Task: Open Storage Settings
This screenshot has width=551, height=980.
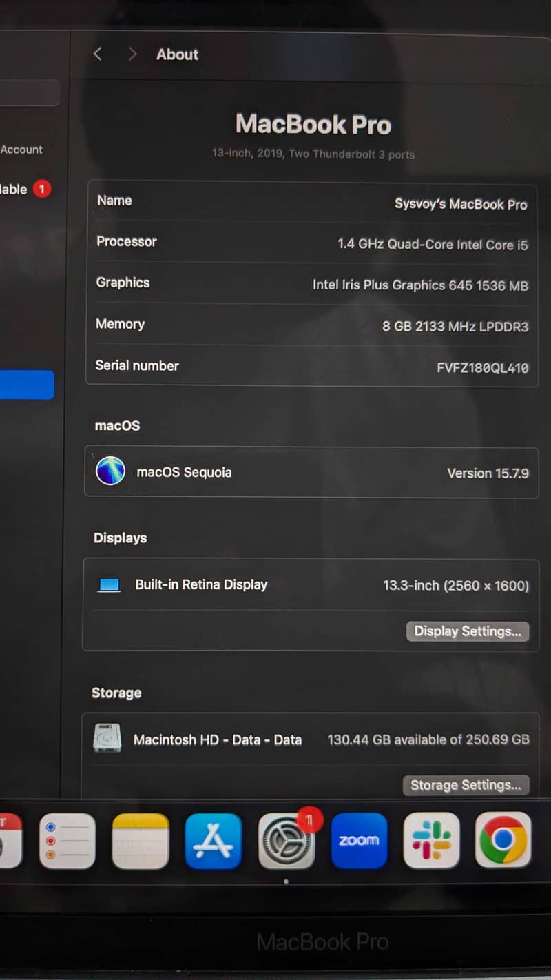Action: 466,785
